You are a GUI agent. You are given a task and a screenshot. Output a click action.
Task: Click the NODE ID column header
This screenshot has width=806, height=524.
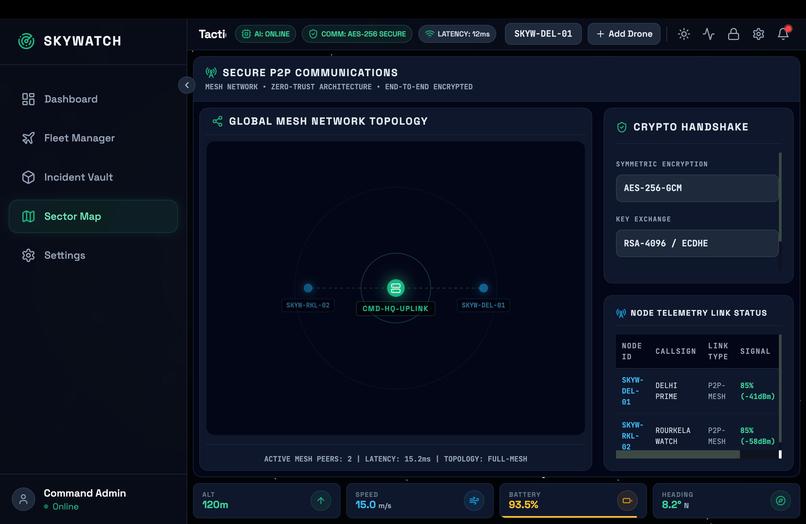point(632,351)
